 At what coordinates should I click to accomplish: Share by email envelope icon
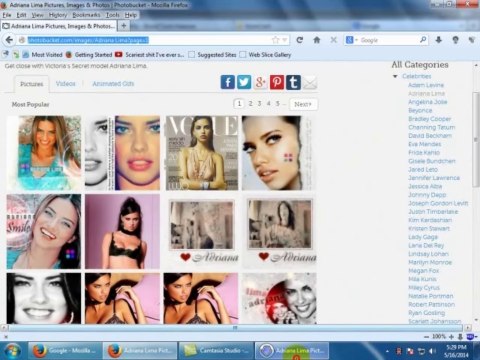[310, 82]
